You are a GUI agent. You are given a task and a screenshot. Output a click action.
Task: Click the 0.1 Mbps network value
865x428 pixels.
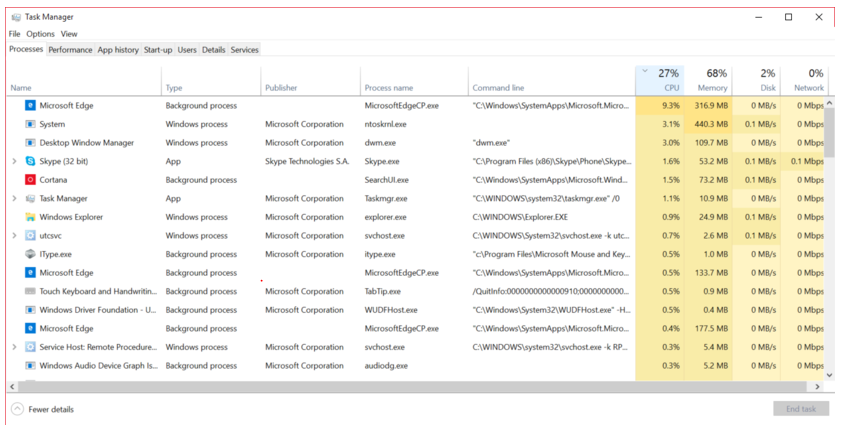(x=807, y=162)
